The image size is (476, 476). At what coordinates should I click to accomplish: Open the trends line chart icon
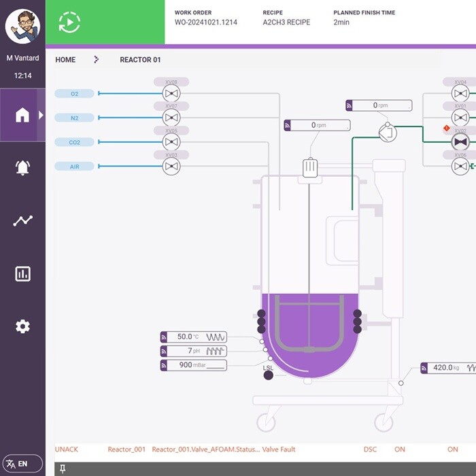(22, 221)
